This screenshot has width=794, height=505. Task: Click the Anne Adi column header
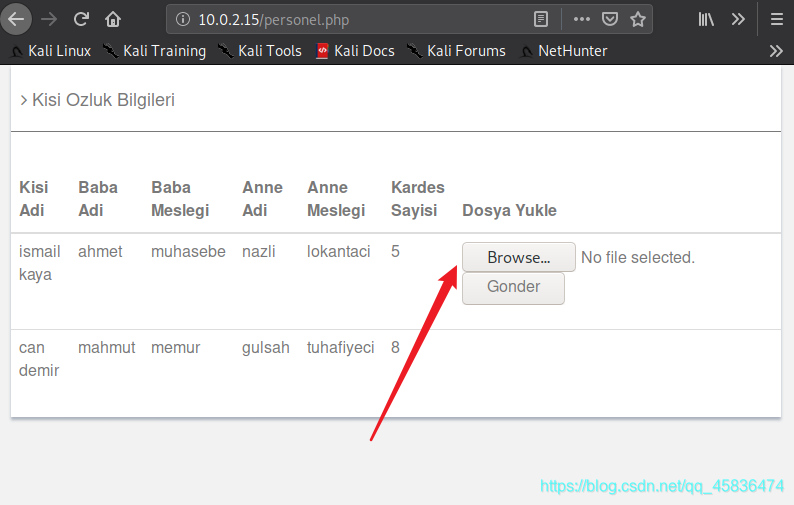(x=262, y=199)
